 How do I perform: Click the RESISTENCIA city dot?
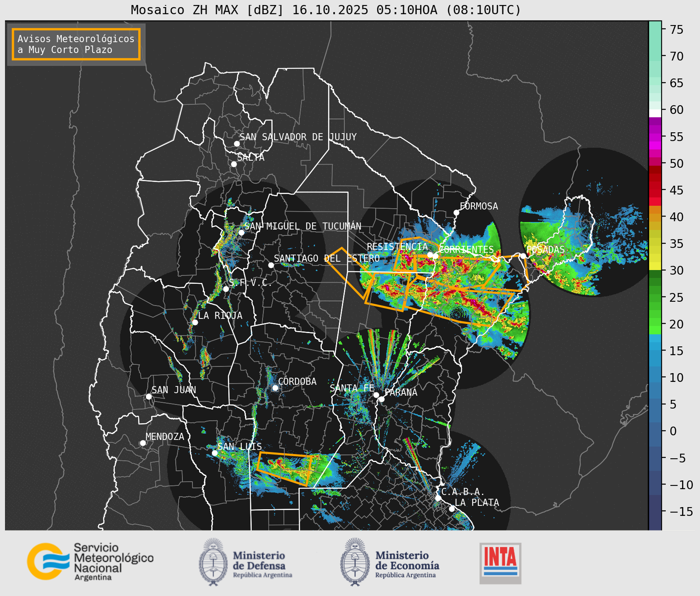[x=430, y=255]
